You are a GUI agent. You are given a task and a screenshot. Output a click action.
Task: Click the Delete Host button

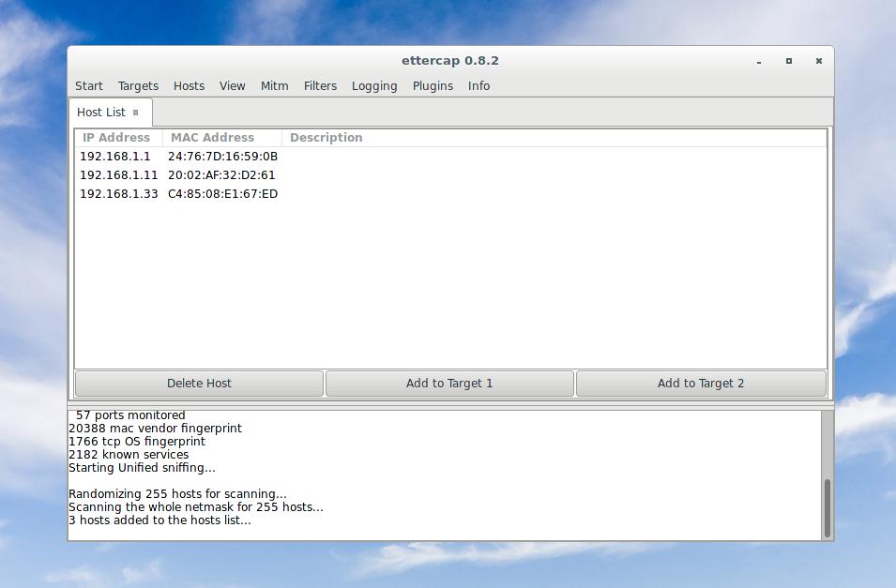click(x=199, y=384)
